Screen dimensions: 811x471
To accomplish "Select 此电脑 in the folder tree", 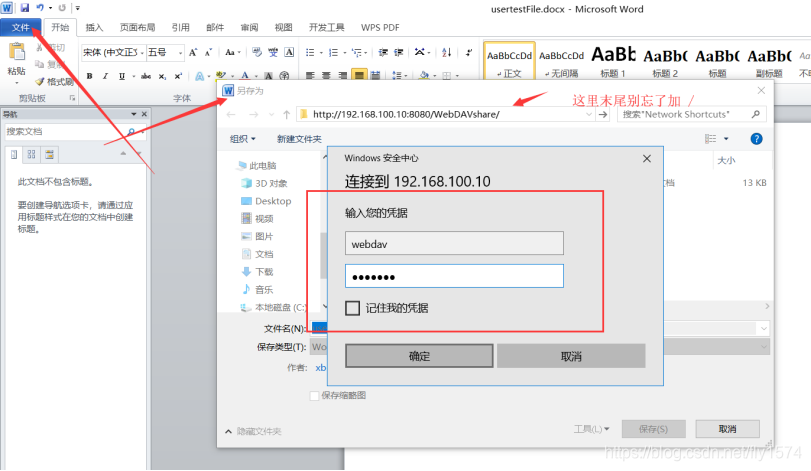I will (257, 165).
